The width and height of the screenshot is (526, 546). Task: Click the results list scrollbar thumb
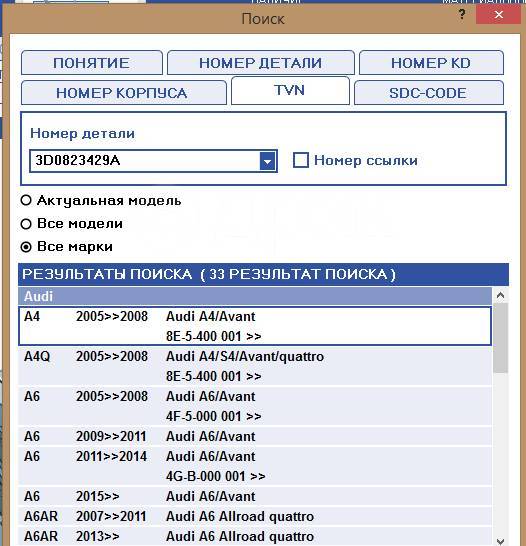tap(501, 338)
